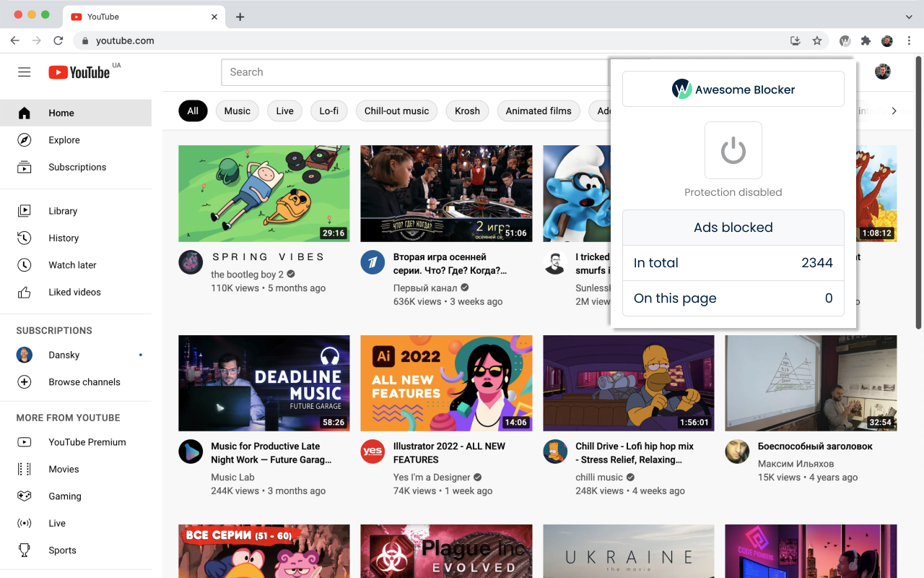This screenshot has height=578, width=924.
Task: Open the Deadline Music video thumbnail
Action: (x=264, y=383)
